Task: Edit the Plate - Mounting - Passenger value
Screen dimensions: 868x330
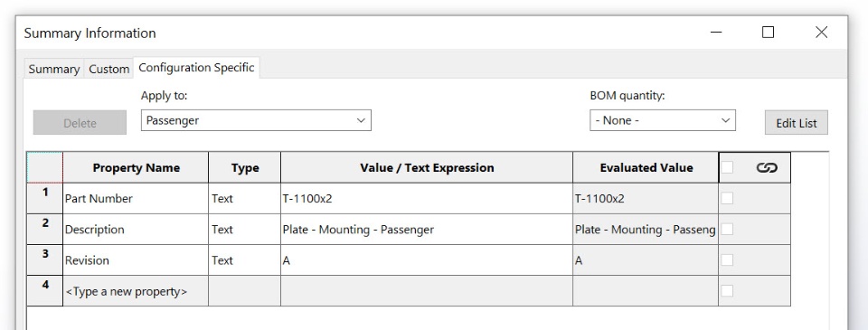Action: [x=427, y=230]
